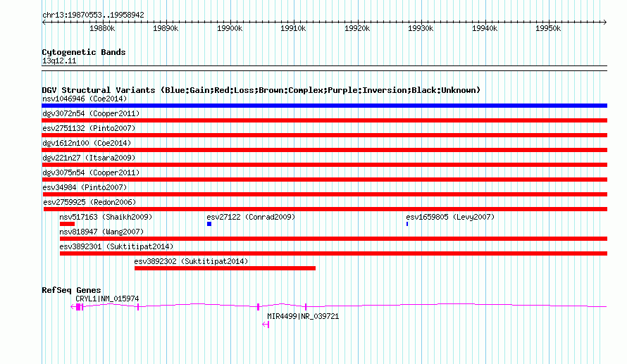This screenshot has height=364, width=627.
Task: Click the red esv2759925 loss bar
Action: tap(325, 209)
